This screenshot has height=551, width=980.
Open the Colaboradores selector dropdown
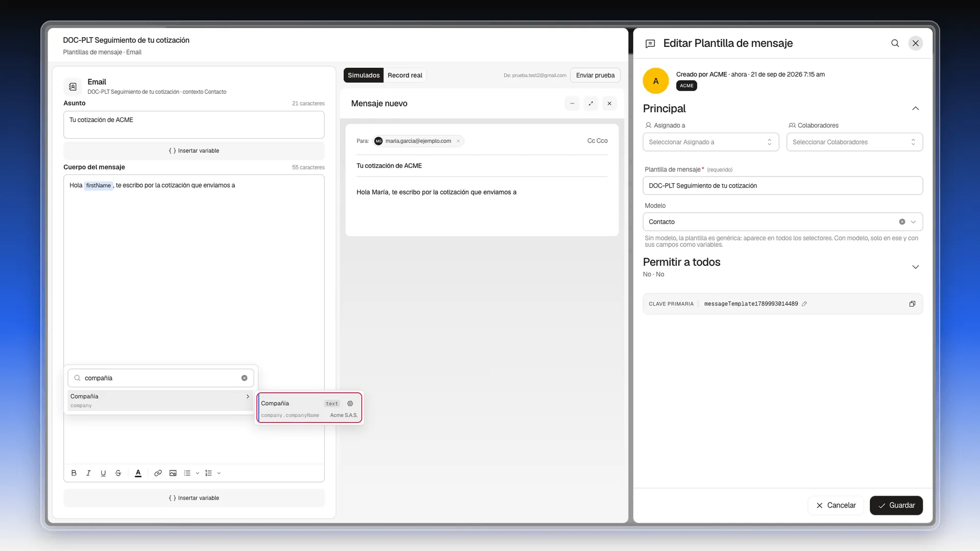[x=854, y=142]
